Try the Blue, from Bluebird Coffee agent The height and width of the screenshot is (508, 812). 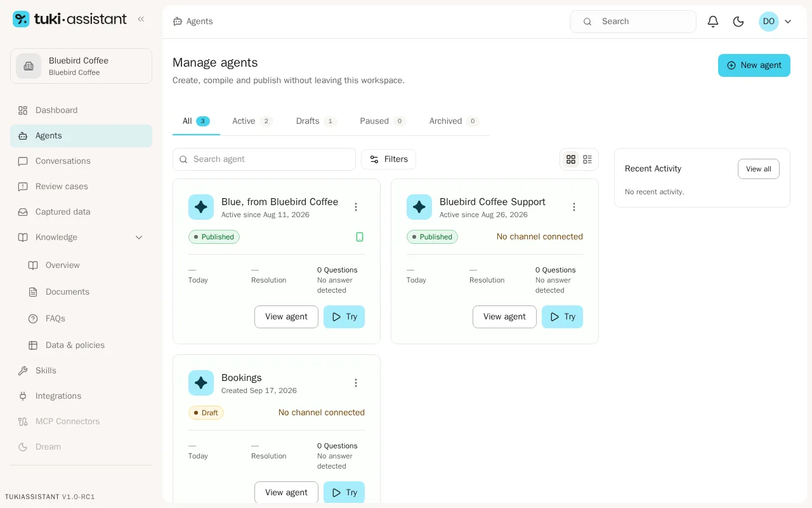click(x=344, y=317)
